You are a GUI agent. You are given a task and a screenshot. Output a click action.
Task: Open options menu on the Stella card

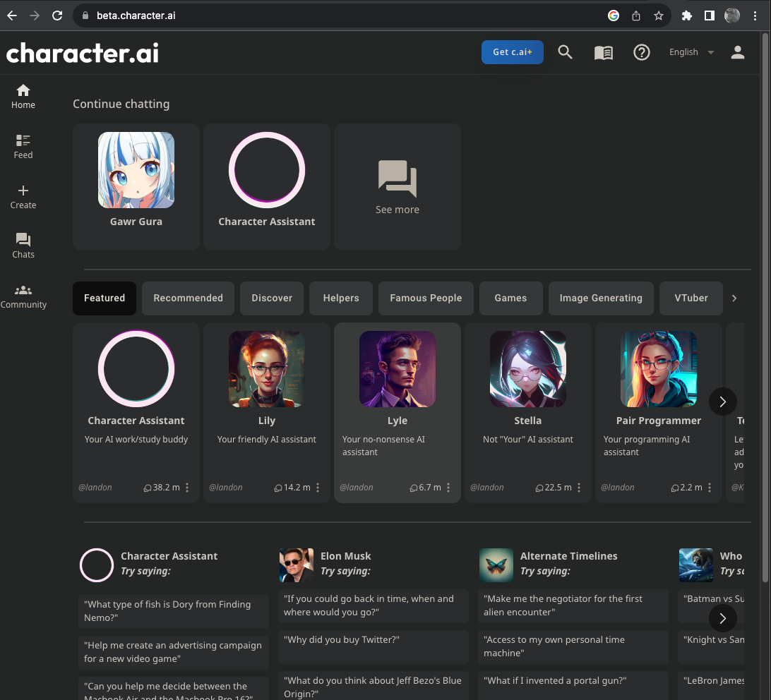click(x=579, y=487)
